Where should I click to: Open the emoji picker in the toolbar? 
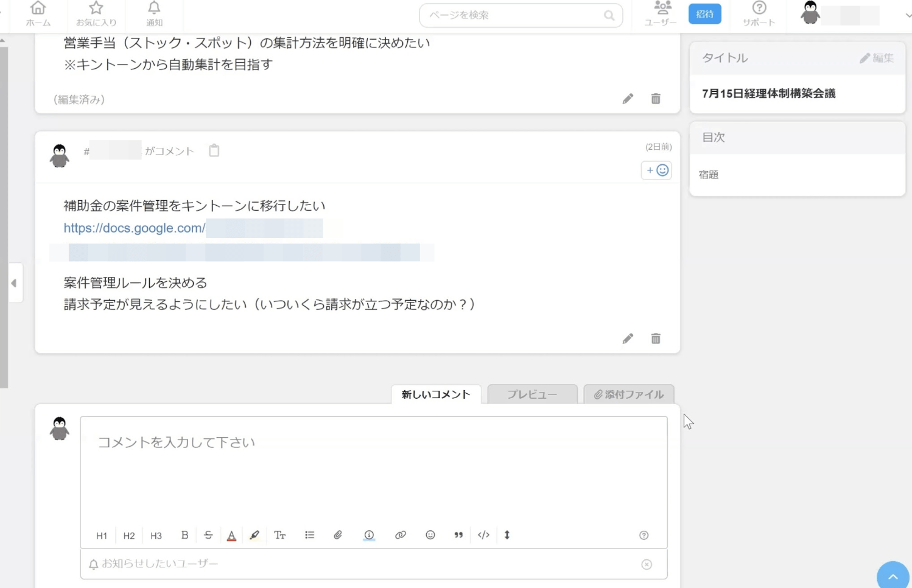coord(430,535)
